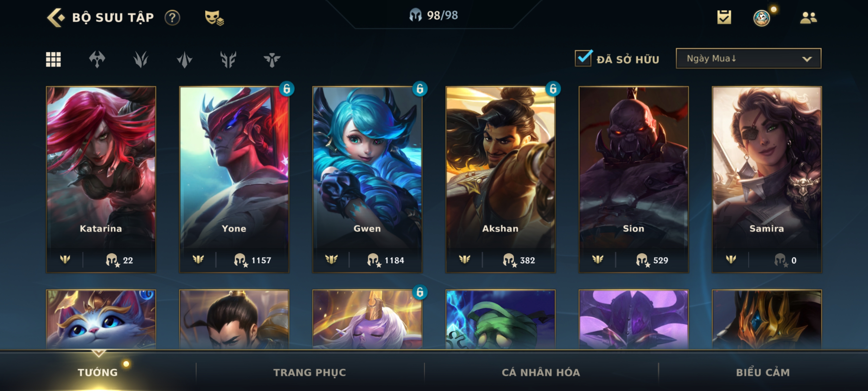Filter champions by the last role icon
Screen dimensions: 868x391
[272, 59]
